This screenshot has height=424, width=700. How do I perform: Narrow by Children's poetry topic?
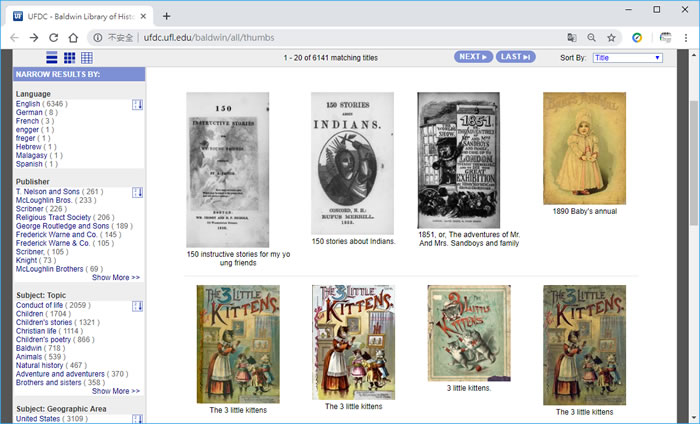43,339
